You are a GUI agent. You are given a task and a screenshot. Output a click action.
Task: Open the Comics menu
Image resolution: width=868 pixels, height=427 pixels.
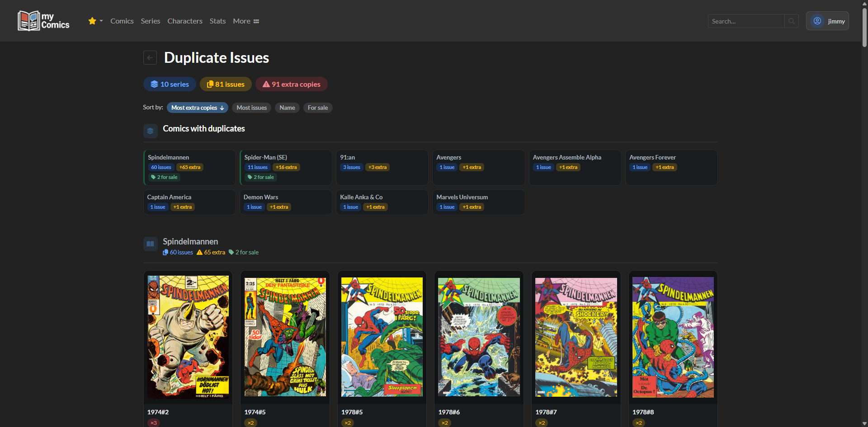point(122,21)
